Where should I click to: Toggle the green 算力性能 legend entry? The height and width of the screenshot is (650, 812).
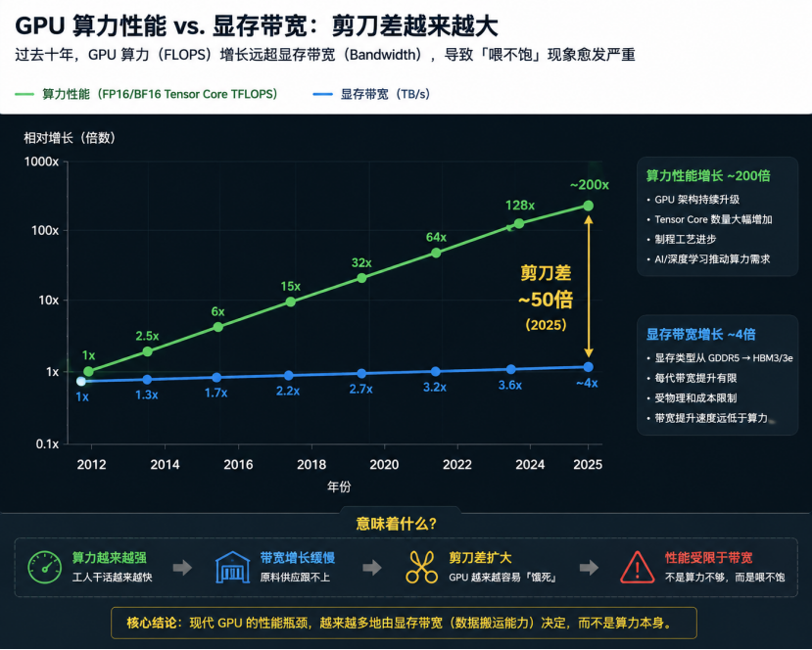click(146, 94)
